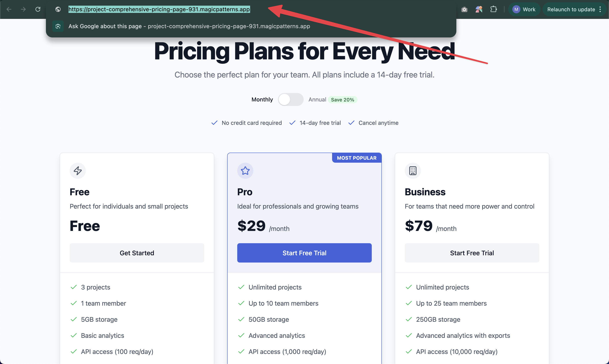Select the Monthly billing label
This screenshot has width=609, height=364.
click(262, 100)
